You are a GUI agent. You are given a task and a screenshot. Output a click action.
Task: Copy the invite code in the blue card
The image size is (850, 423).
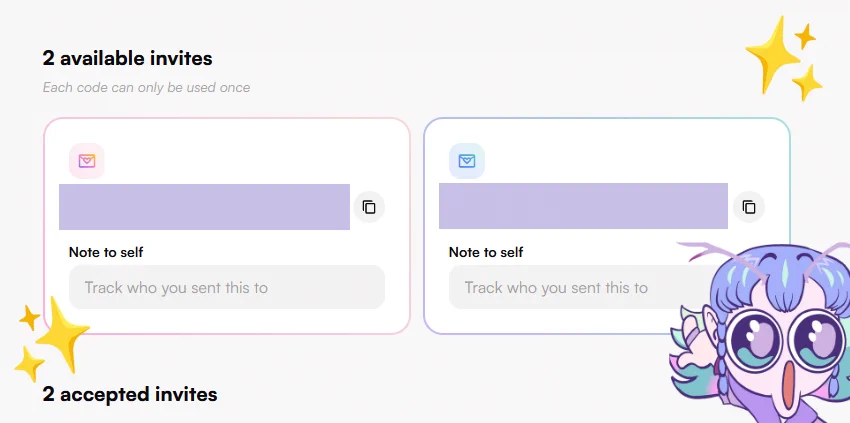coord(749,207)
